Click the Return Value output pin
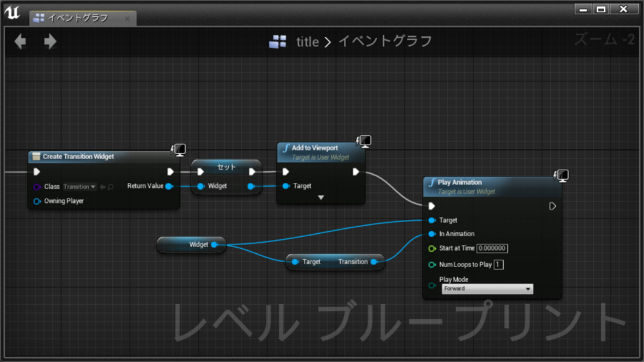Image resolution: width=644 pixels, height=362 pixels. [x=169, y=186]
